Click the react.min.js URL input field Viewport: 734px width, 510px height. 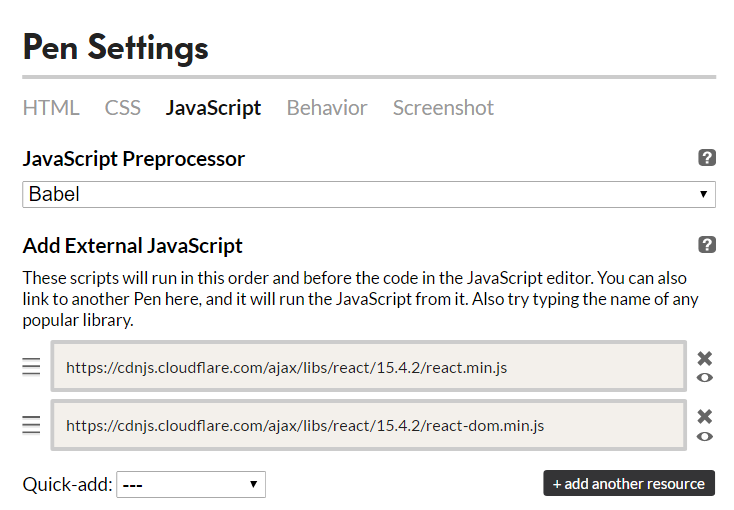pyautogui.click(x=368, y=367)
